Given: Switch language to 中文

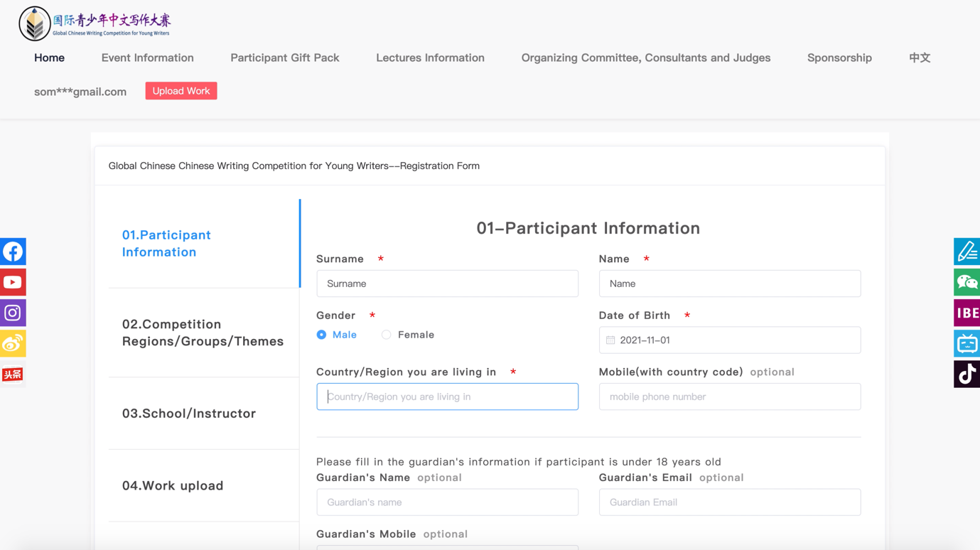Looking at the screenshot, I should click(920, 58).
